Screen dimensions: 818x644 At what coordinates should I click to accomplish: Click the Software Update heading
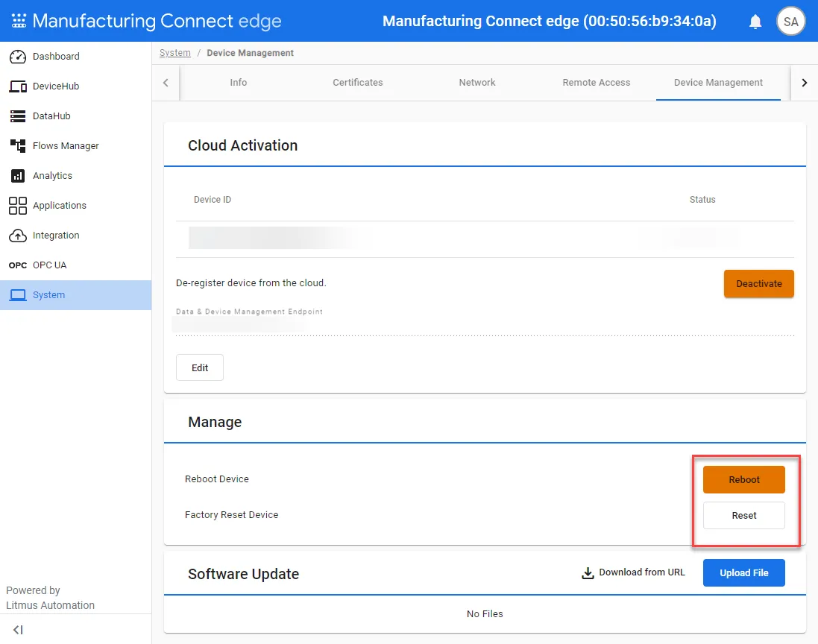pyautogui.click(x=243, y=574)
